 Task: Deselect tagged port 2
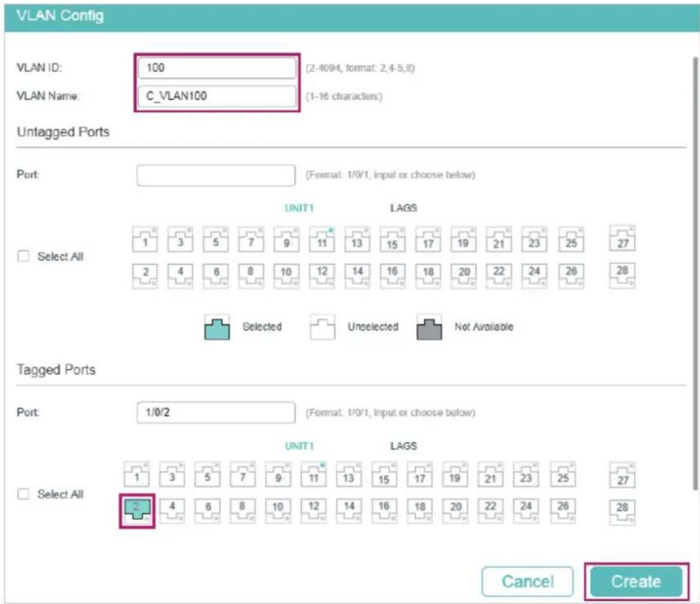(137, 511)
